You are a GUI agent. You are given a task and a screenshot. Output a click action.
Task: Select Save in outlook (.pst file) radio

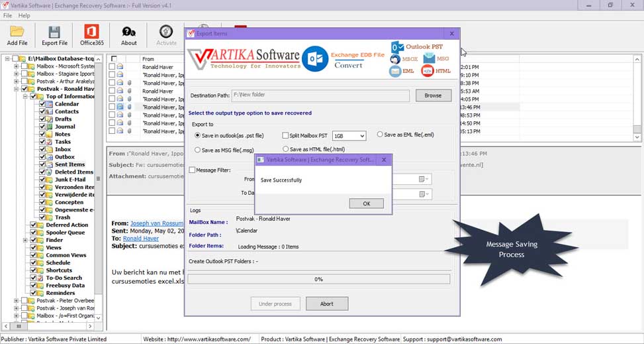197,135
